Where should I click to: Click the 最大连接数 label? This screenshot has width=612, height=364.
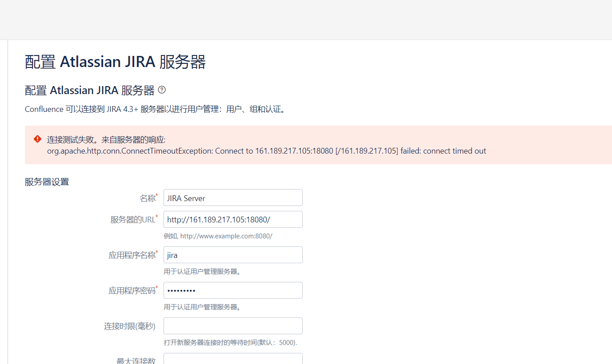(x=136, y=360)
